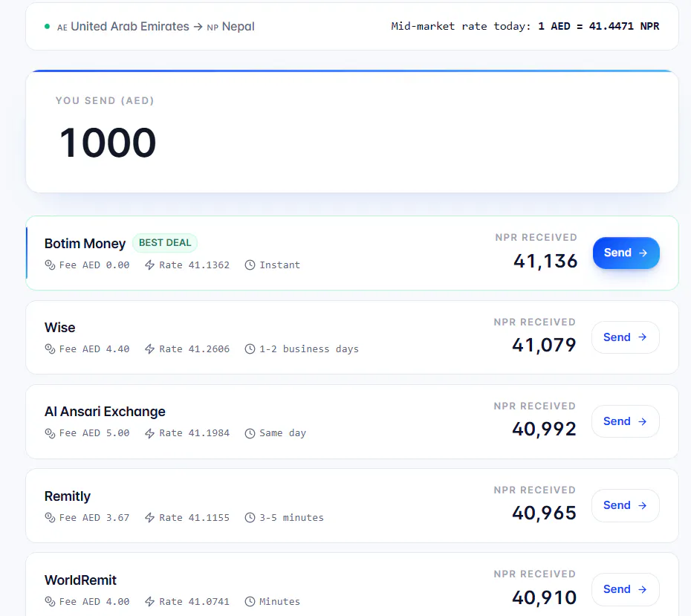Click the United Arab Emirates country label

(130, 27)
